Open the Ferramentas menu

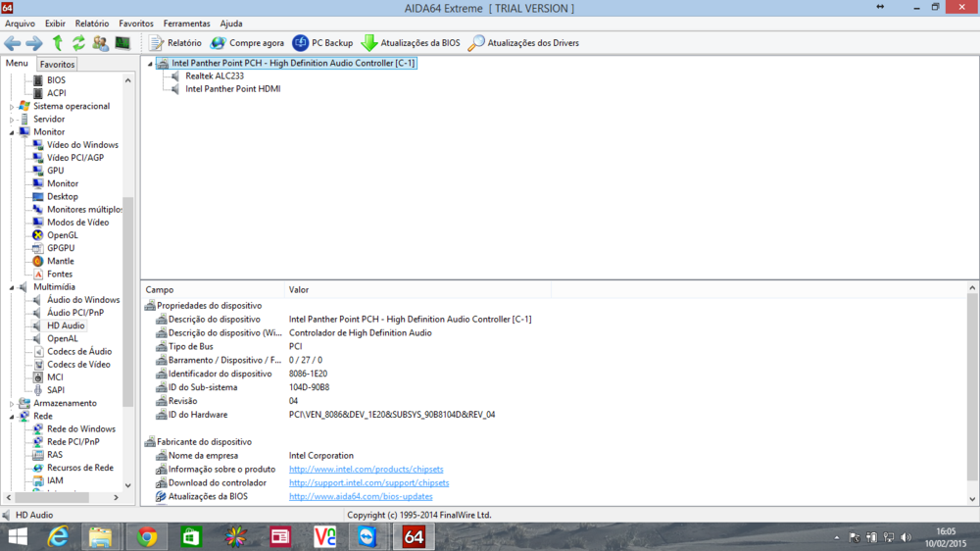(x=186, y=24)
